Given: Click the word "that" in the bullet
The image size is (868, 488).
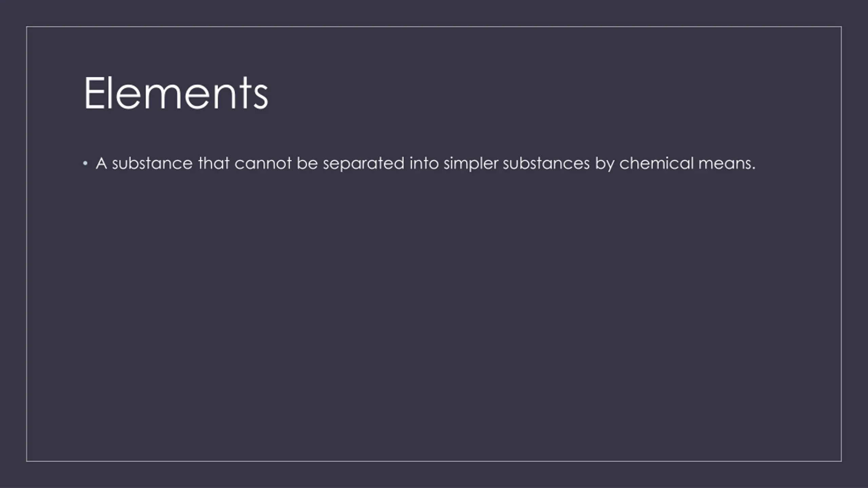Looking at the screenshot, I should click(x=214, y=163).
